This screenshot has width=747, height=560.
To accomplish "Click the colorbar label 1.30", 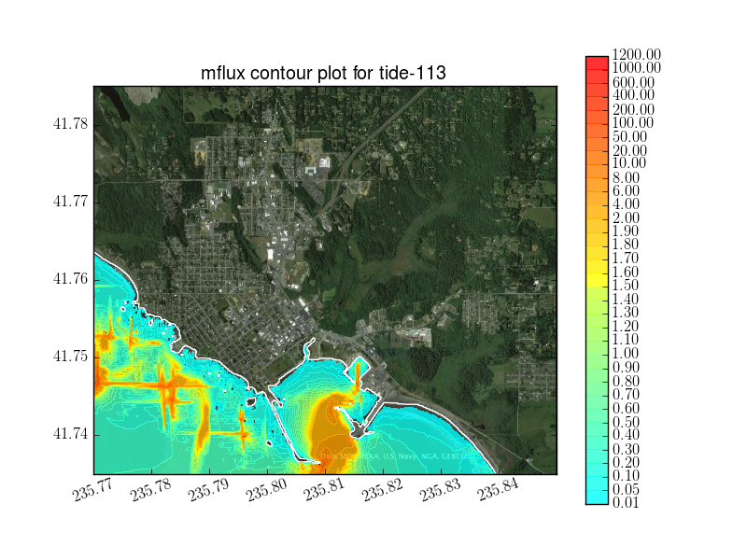I will (x=626, y=313).
